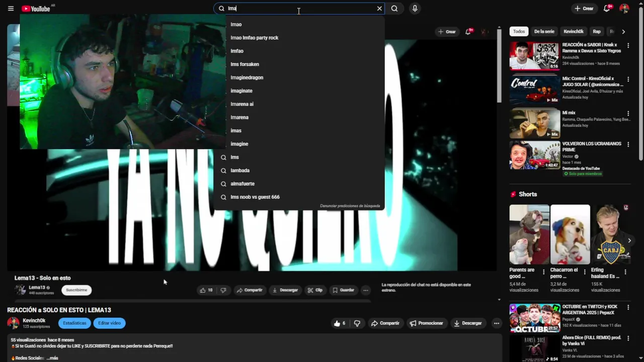The width and height of the screenshot is (644, 362).
Task: Click embedded Clip scissors button
Action: [315, 290]
